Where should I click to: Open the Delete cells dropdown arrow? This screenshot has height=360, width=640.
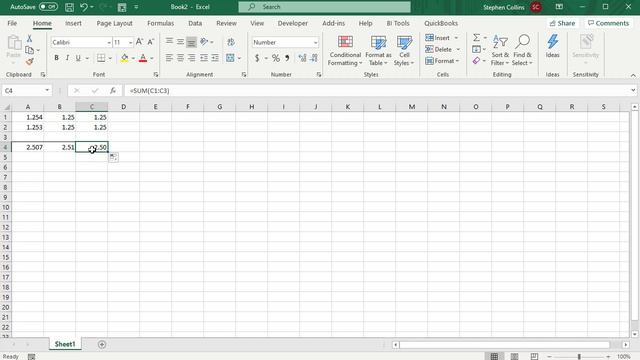458,49
